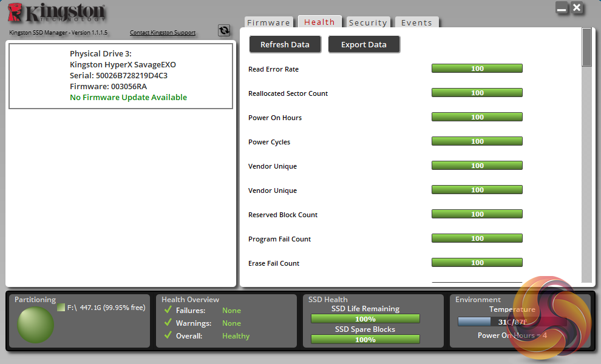Open the Contact Kingston Support link
601x364 pixels.
pyautogui.click(x=163, y=33)
